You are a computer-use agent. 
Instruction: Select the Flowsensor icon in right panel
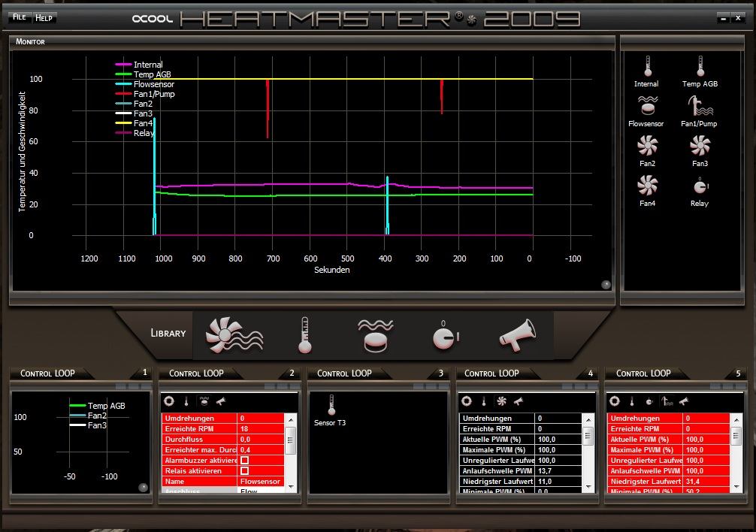[x=648, y=105]
